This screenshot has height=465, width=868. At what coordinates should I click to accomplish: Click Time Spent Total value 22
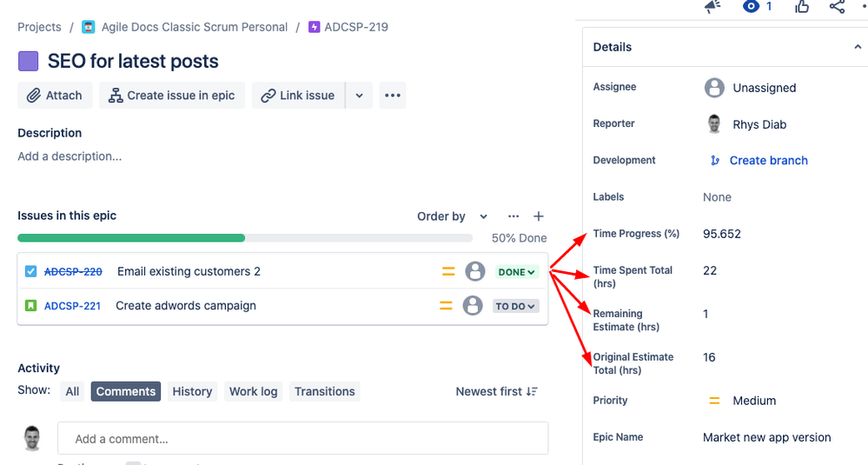[x=710, y=270]
